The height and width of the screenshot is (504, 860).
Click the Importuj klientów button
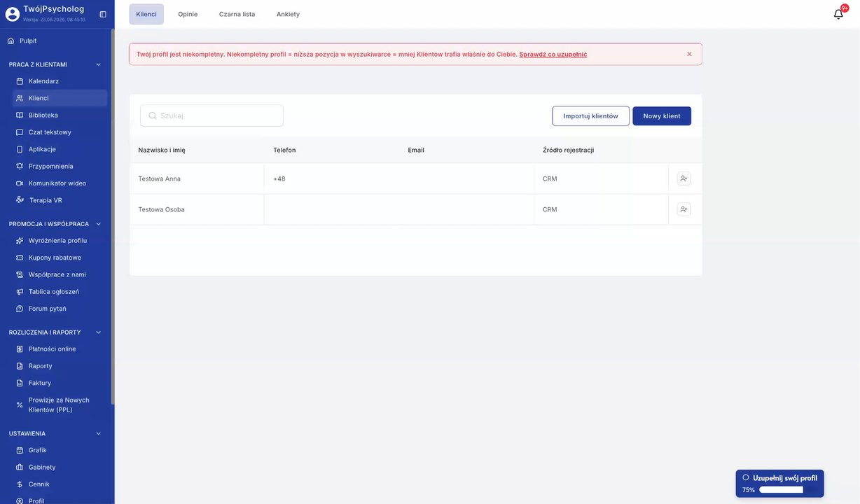590,116
